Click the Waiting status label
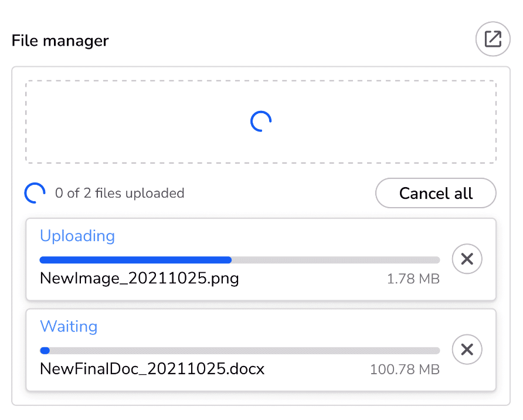 point(69,326)
